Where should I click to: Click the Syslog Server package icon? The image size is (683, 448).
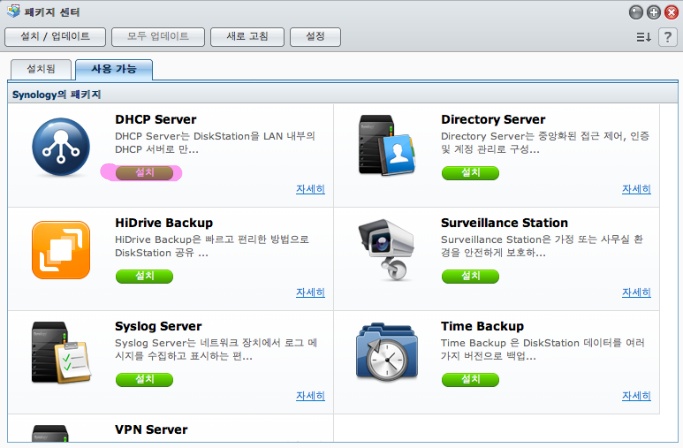(61, 353)
